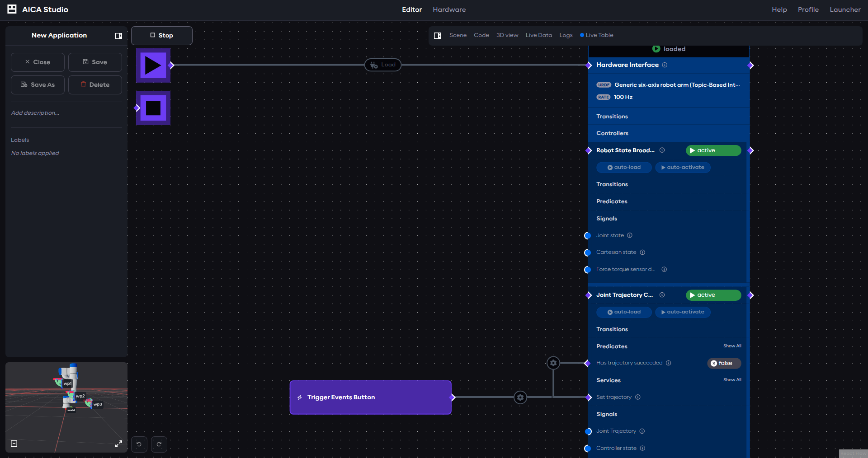Click the redo arrow icon
The width and height of the screenshot is (868, 458).
click(159, 444)
